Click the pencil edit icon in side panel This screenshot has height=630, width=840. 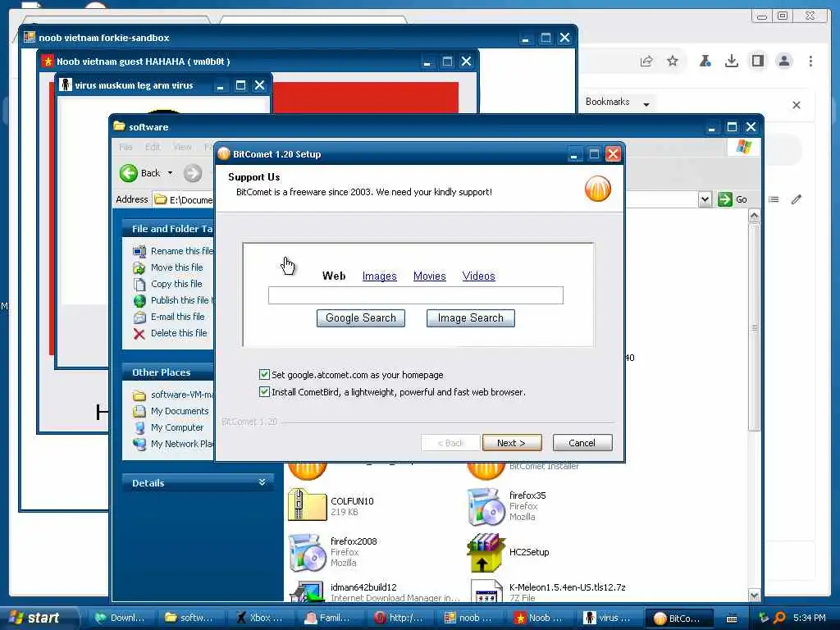point(796,199)
